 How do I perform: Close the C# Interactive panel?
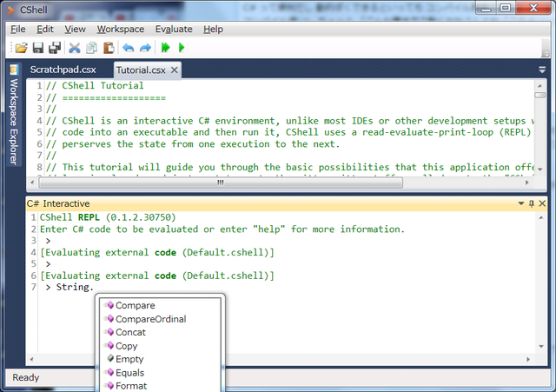coord(542,203)
